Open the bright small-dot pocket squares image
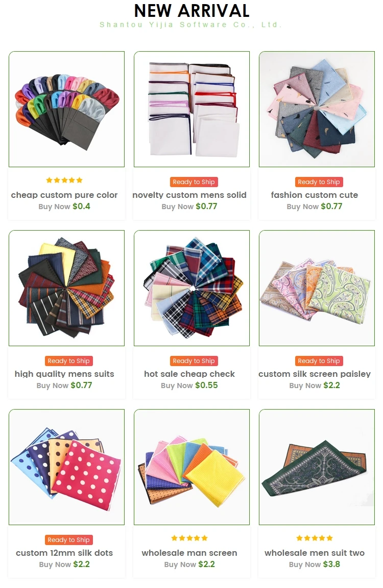Image resolution: width=383 pixels, height=588 pixels. (192, 467)
